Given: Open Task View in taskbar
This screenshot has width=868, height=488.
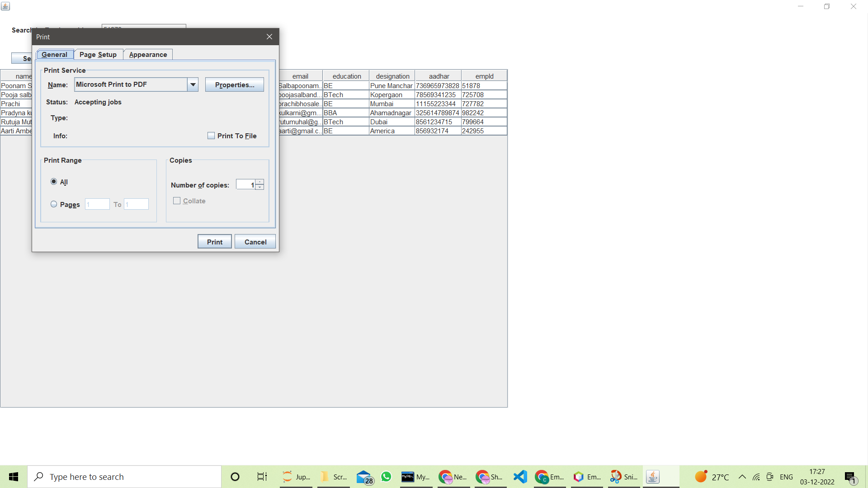Looking at the screenshot, I should (262, 477).
